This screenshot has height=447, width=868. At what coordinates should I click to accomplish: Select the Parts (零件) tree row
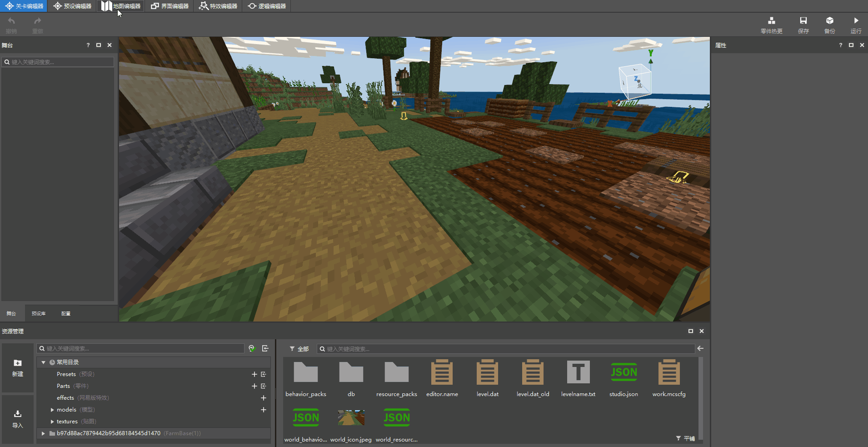pyautogui.click(x=154, y=386)
